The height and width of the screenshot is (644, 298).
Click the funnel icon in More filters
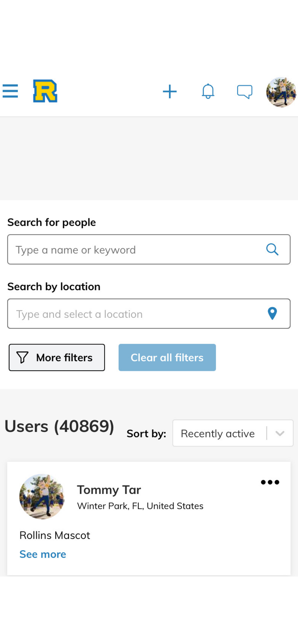click(x=22, y=357)
